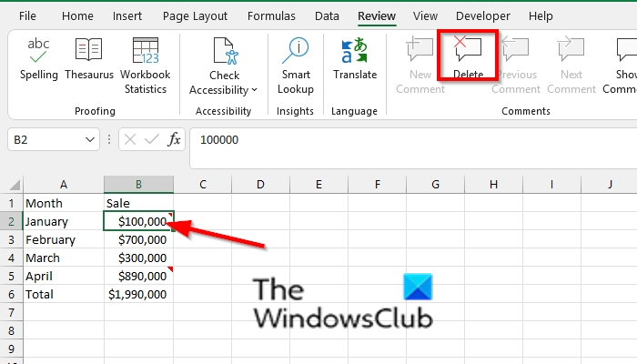Screen dimensions: 637x364
Task: Click the formula bar showing 100000
Action: coord(413,147)
